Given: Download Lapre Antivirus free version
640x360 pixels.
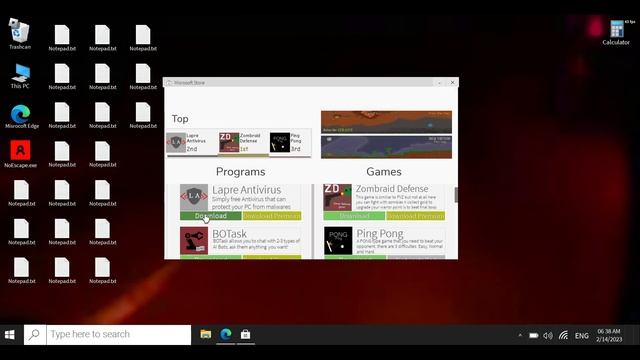Looking at the screenshot, I should click(x=211, y=216).
